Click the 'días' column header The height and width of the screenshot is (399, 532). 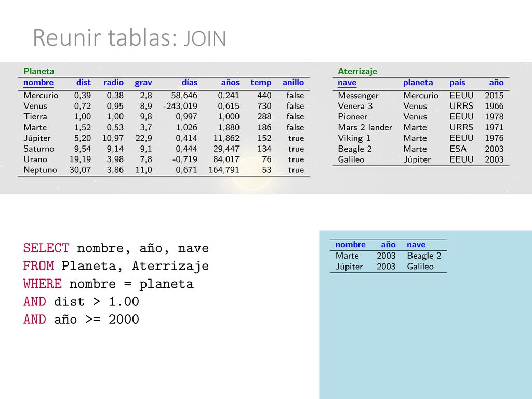(x=189, y=82)
